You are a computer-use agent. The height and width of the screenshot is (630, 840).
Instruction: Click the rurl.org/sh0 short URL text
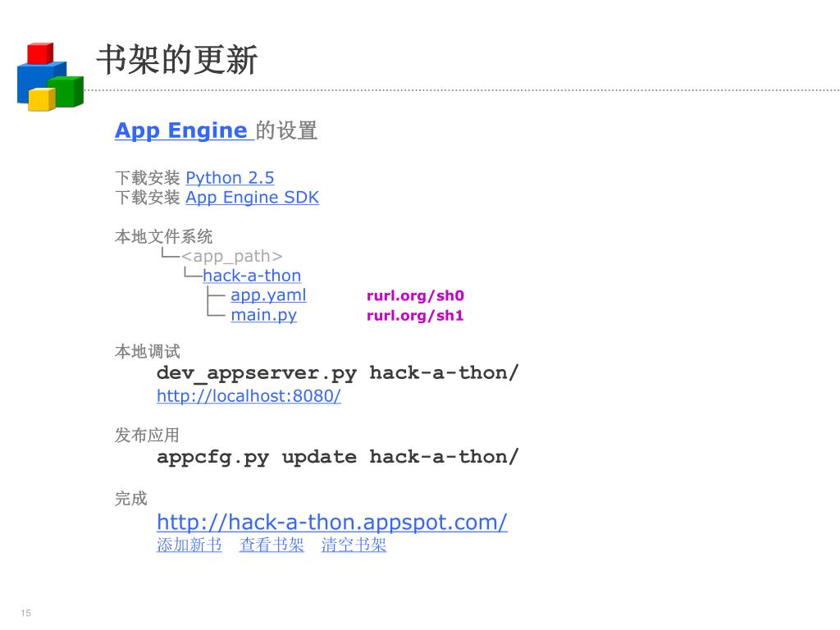coord(415,295)
